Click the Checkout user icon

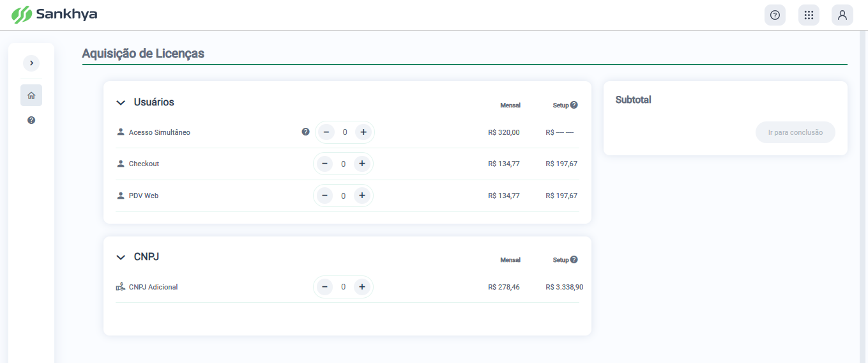(x=121, y=164)
